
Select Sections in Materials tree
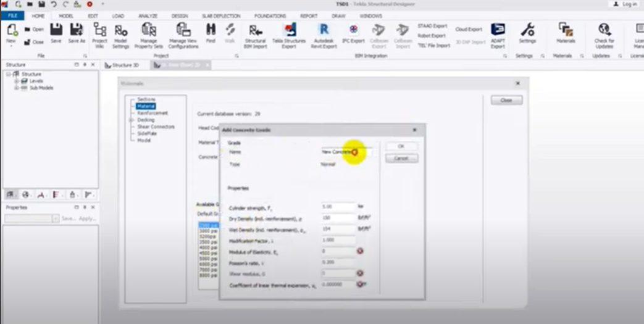[x=146, y=99]
